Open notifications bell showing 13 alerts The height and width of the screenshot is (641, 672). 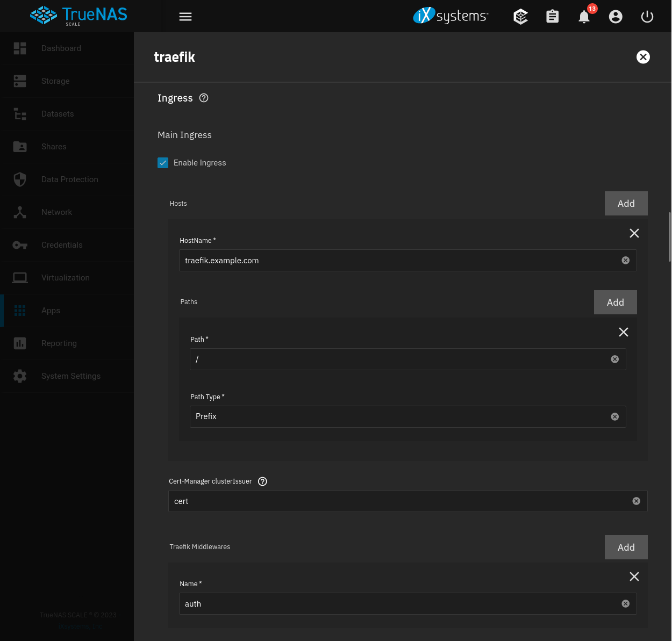click(x=584, y=17)
